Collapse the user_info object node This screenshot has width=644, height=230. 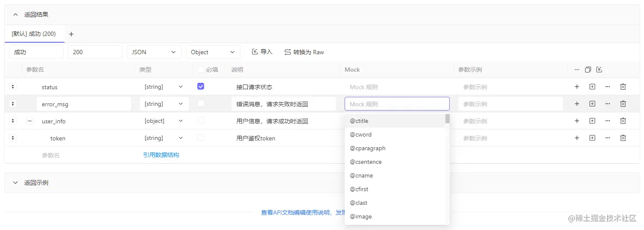(29, 121)
